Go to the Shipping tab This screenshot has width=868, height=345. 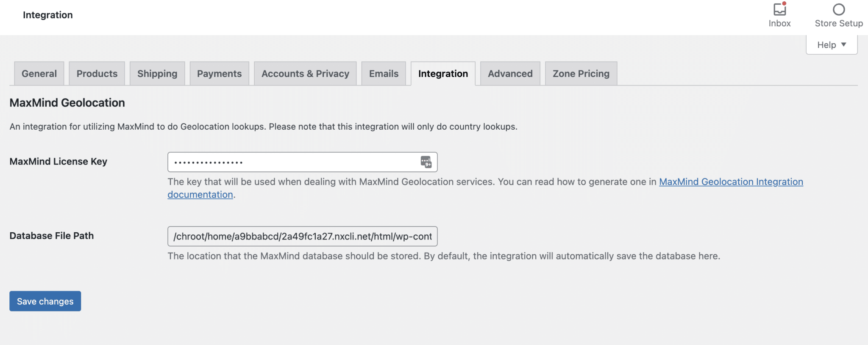coord(157,74)
